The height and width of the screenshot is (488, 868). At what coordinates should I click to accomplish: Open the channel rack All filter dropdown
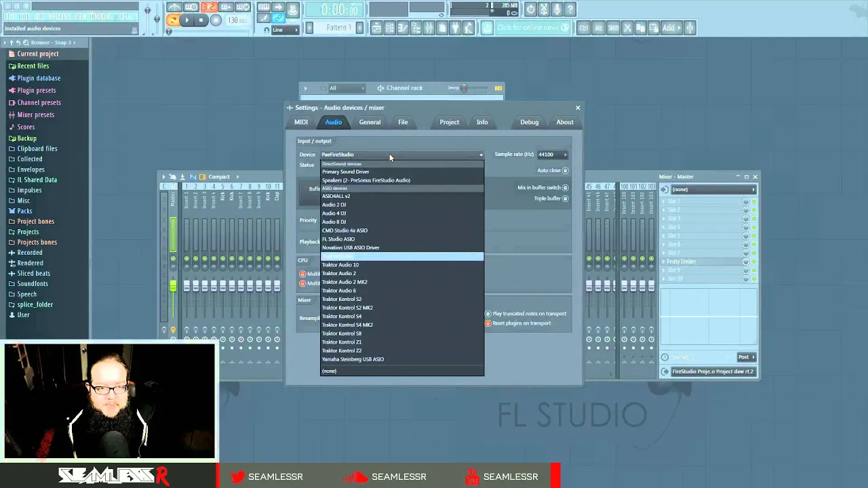point(346,87)
